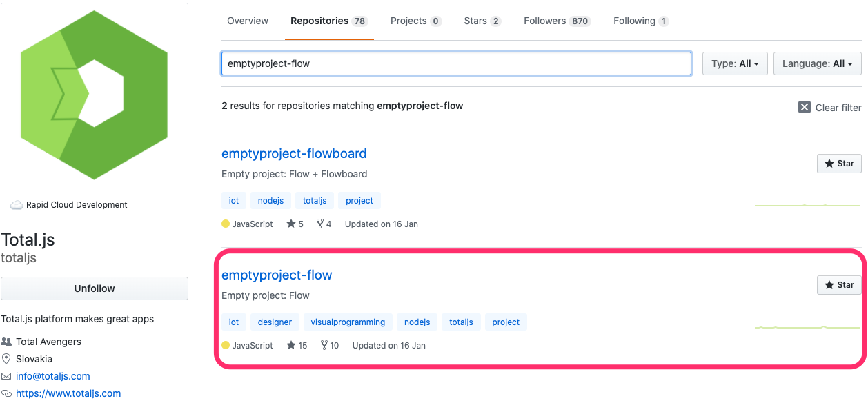The width and height of the screenshot is (868, 401).
Task: Open the emptyproject-flowboard repository
Action: pyautogui.click(x=294, y=153)
